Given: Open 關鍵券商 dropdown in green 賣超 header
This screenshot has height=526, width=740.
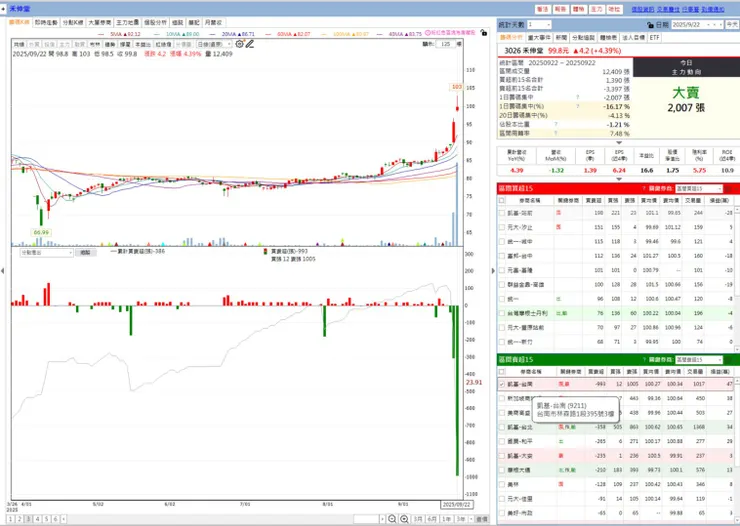Looking at the screenshot, I should pos(699,359).
